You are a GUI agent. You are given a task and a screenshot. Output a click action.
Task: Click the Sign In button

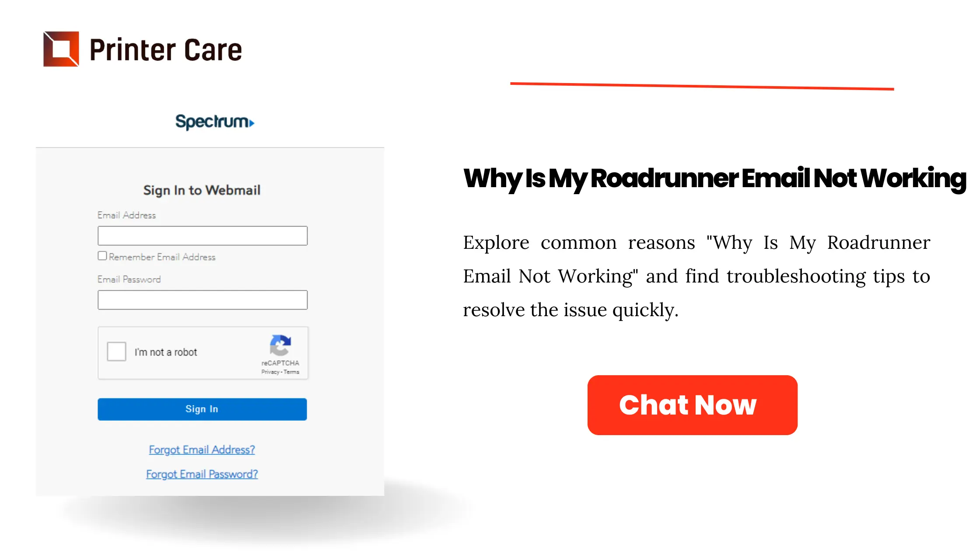202,408
